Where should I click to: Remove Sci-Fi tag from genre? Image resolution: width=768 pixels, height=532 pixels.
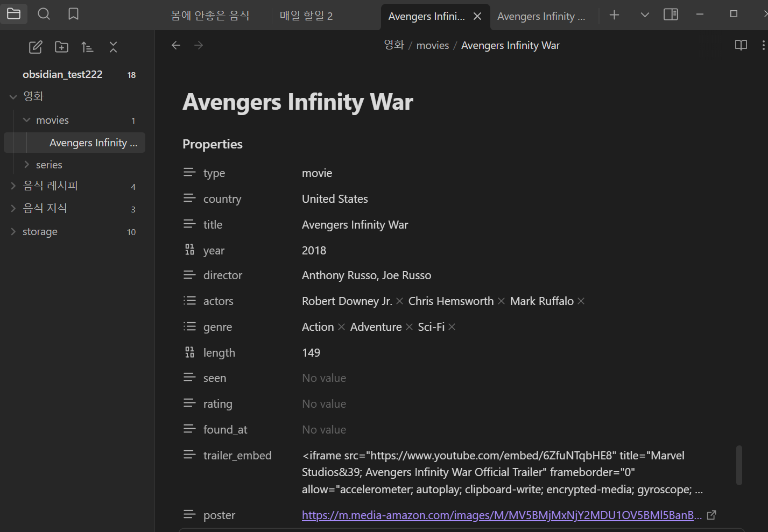click(x=452, y=327)
